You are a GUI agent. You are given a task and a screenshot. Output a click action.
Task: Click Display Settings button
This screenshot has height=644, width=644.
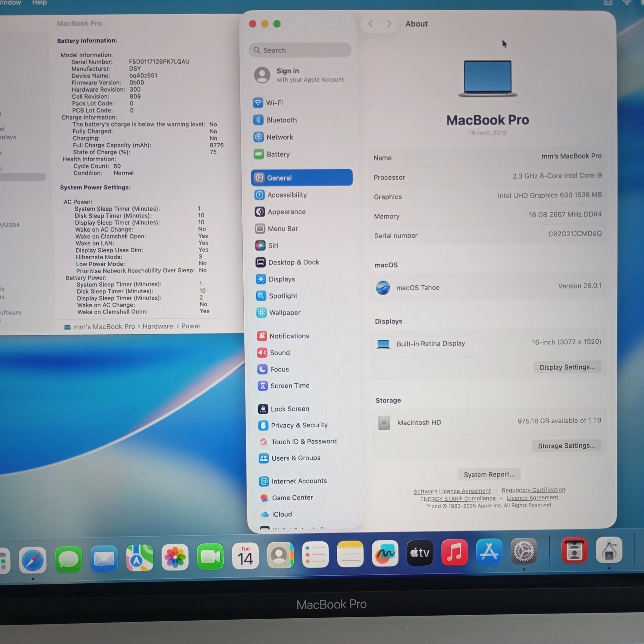coord(567,367)
